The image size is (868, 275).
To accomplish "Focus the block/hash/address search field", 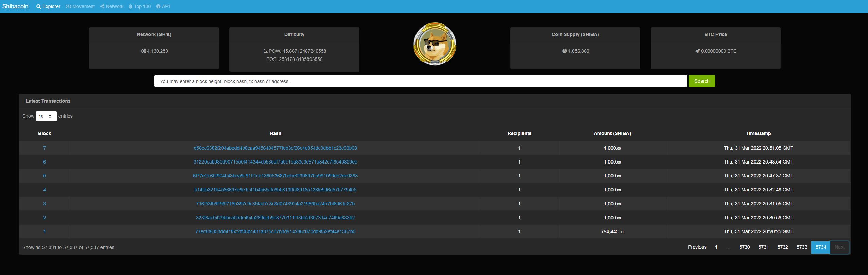I will 420,81.
